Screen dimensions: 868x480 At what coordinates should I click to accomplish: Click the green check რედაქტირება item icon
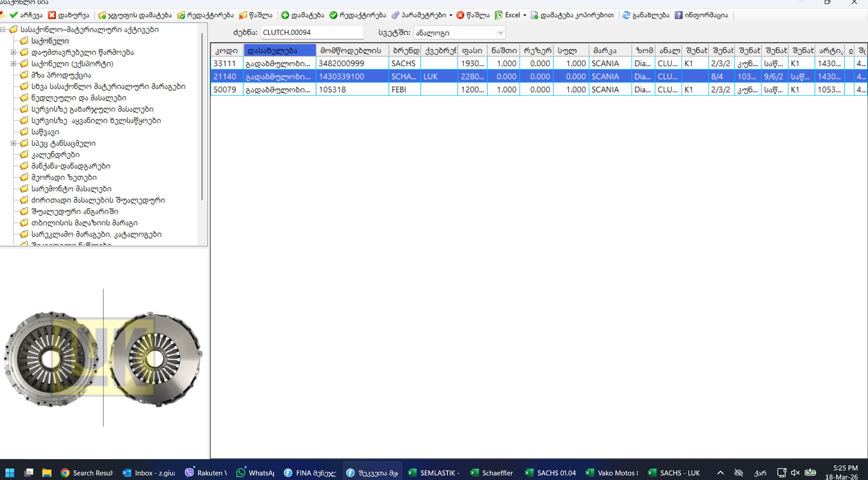333,15
